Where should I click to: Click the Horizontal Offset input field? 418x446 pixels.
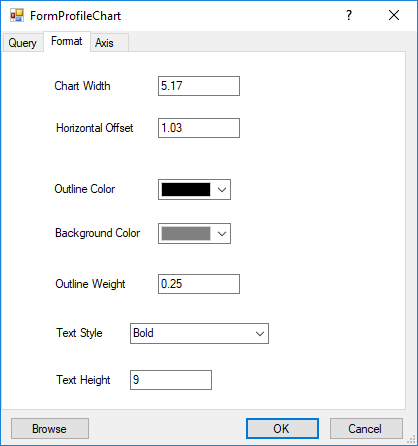coord(199,128)
